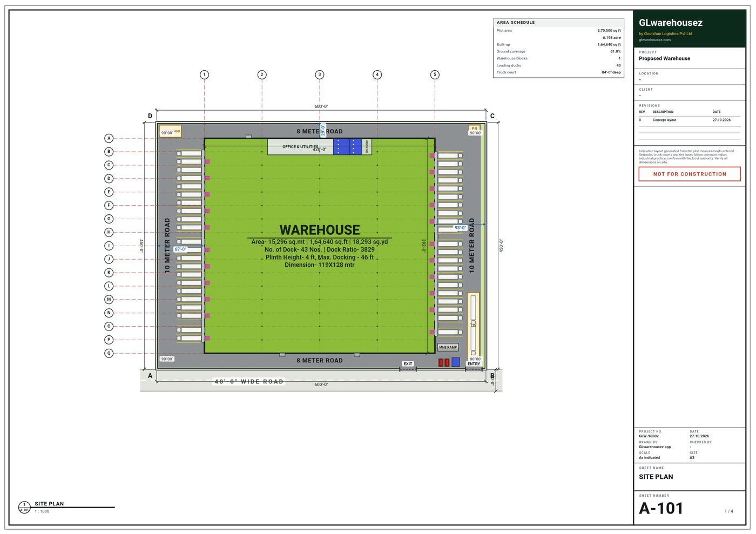This screenshot has height=534, width=756.
Task: Select grid bubble number 4
Action: point(377,75)
